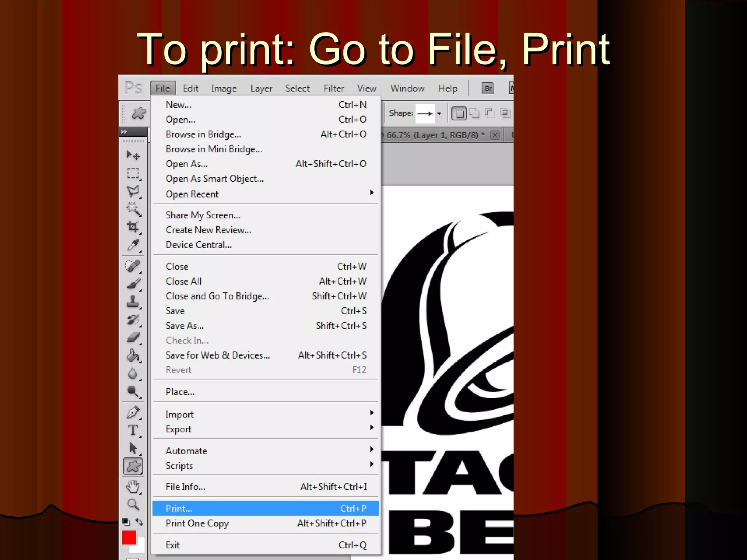Image resolution: width=747 pixels, height=560 pixels.
Task: Select the Move tool
Action: pyautogui.click(x=133, y=155)
